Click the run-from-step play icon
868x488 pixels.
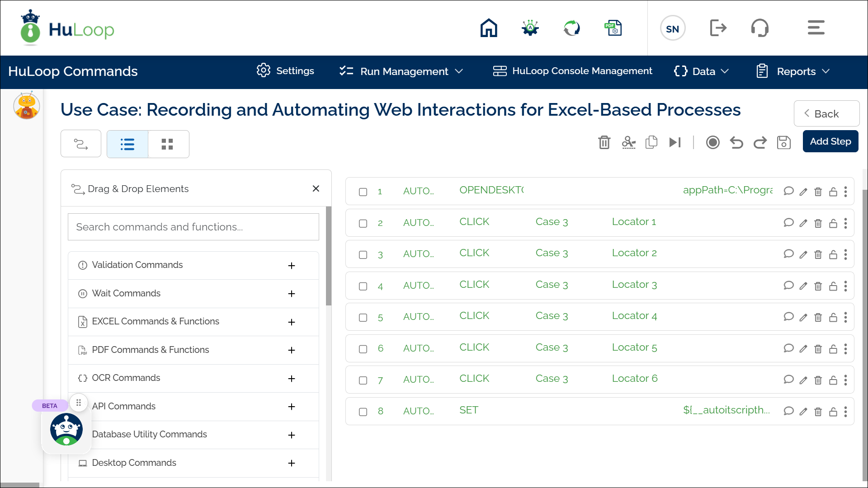point(675,142)
